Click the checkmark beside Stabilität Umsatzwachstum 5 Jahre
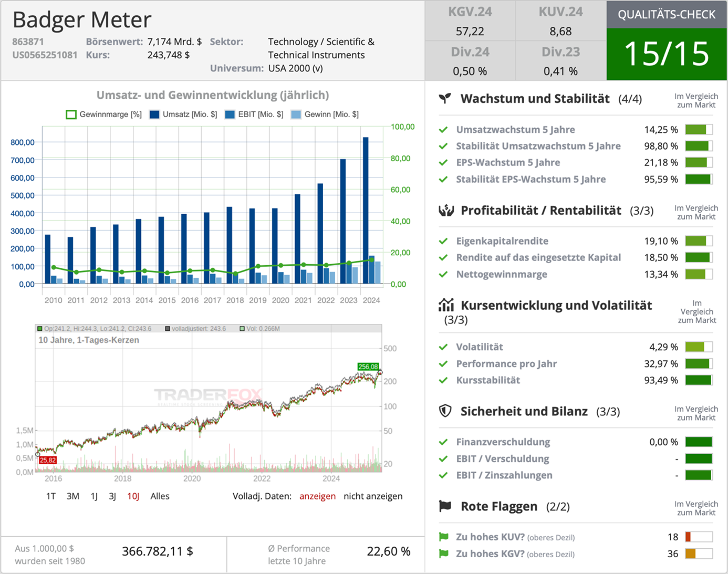Viewport: 728px width, 574px height. 443,146
